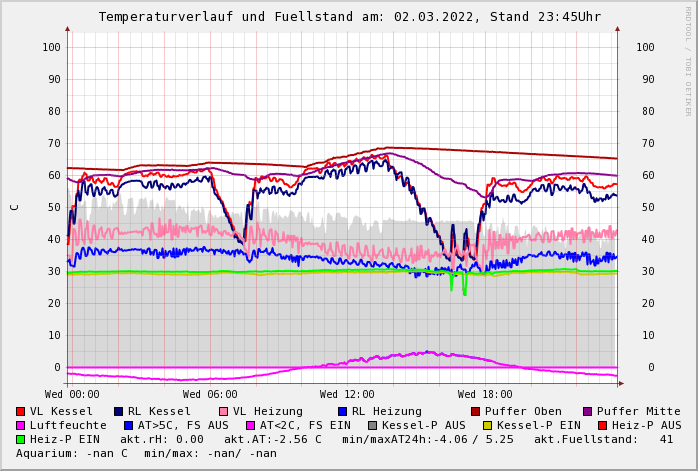The width and height of the screenshot is (698, 471).
Task: Click the magenta Luftfeuchte legend swatch
Action: pos(21,425)
